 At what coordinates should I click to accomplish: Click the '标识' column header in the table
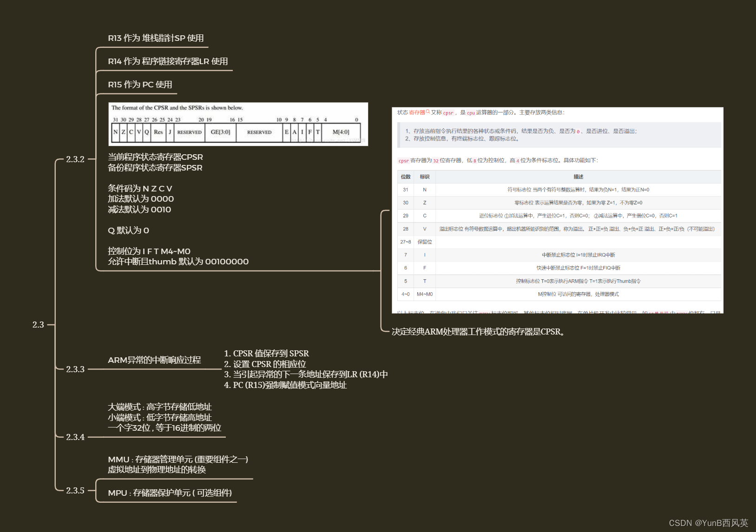tap(425, 177)
